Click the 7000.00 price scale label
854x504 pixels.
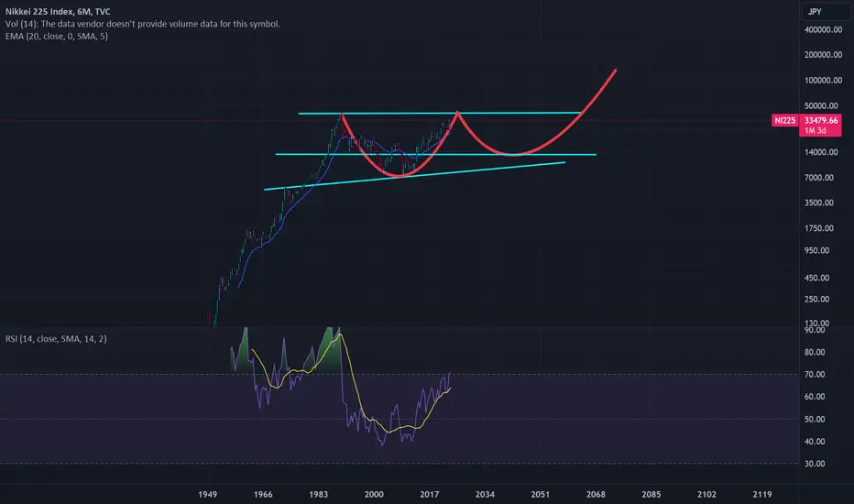(x=818, y=178)
